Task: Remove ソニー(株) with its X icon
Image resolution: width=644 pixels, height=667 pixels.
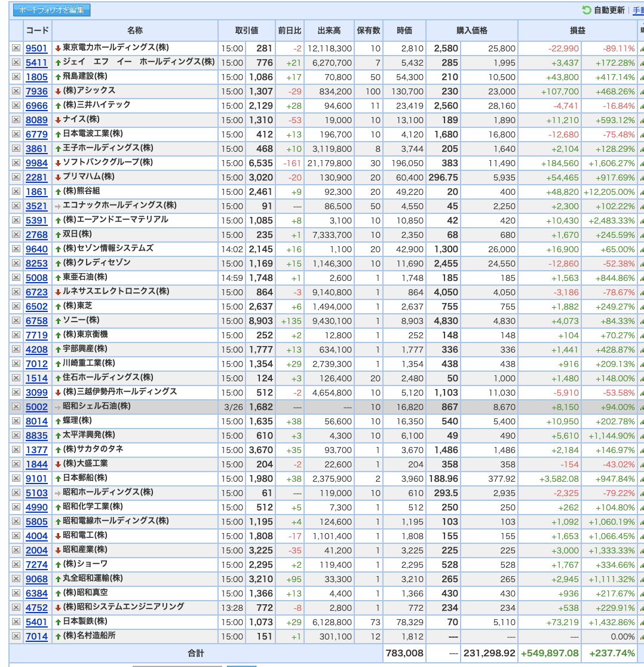Action: click(x=16, y=321)
